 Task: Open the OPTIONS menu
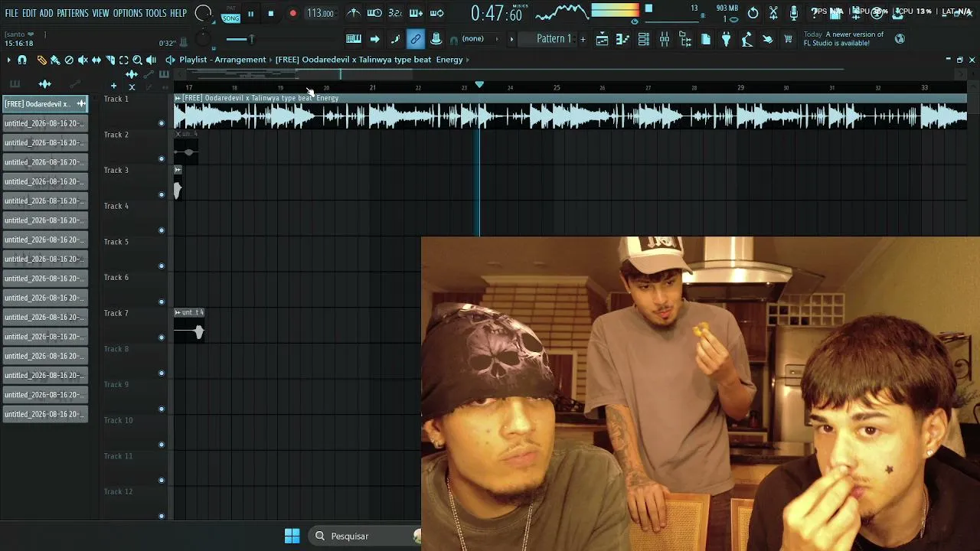pyautogui.click(x=128, y=14)
